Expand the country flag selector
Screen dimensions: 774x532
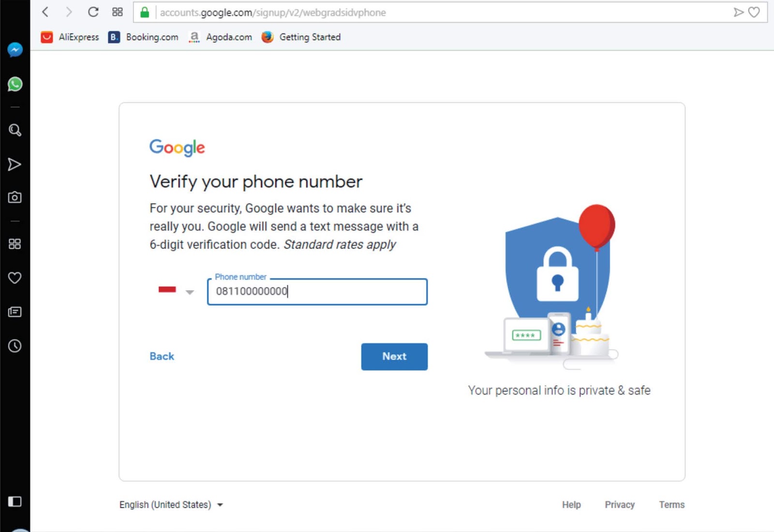coord(176,291)
